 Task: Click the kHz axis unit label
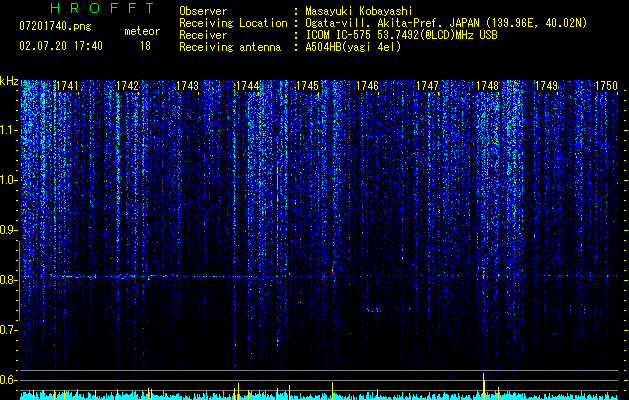pos(9,81)
